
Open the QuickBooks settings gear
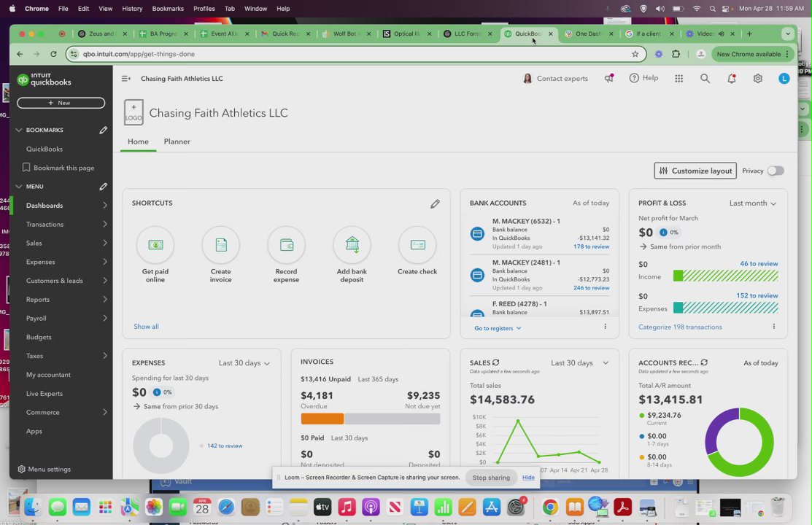click(x=757, y=79)
